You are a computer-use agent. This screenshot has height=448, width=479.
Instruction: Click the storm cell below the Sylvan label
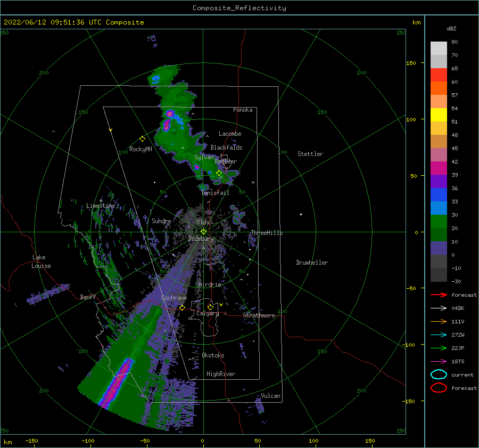196,167
